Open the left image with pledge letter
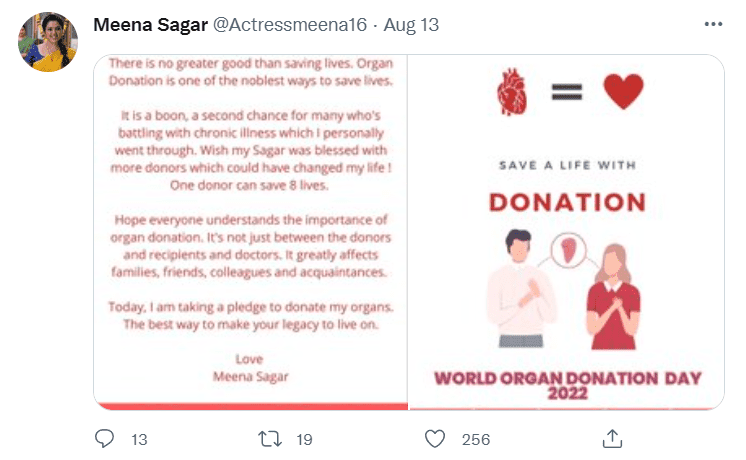This screenshot has width=746, height=460. coord(251,231)
